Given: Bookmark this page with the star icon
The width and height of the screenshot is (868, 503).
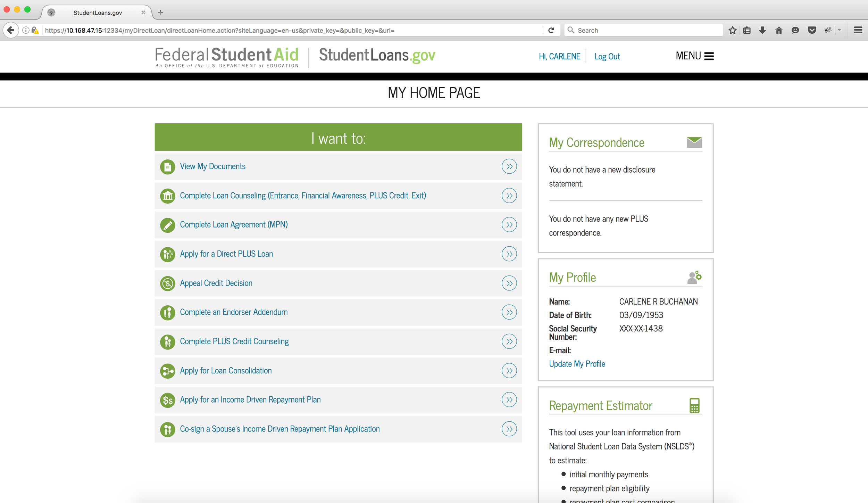Looking at the screenshot, I should point(732,31).
